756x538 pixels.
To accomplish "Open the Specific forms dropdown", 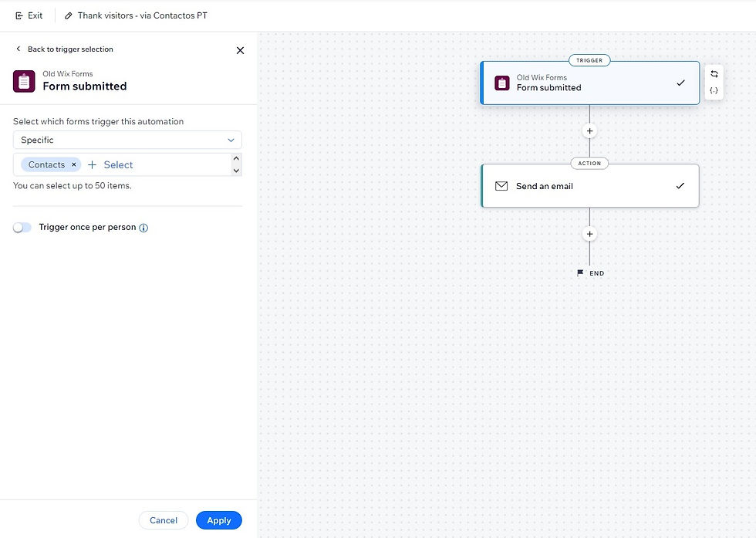I will (127, 140).
